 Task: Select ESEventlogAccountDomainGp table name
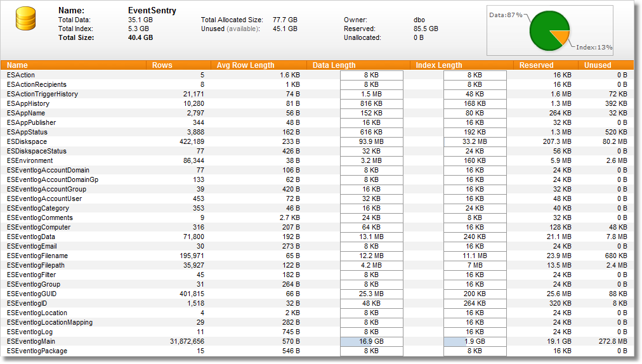tap(53, 179)
